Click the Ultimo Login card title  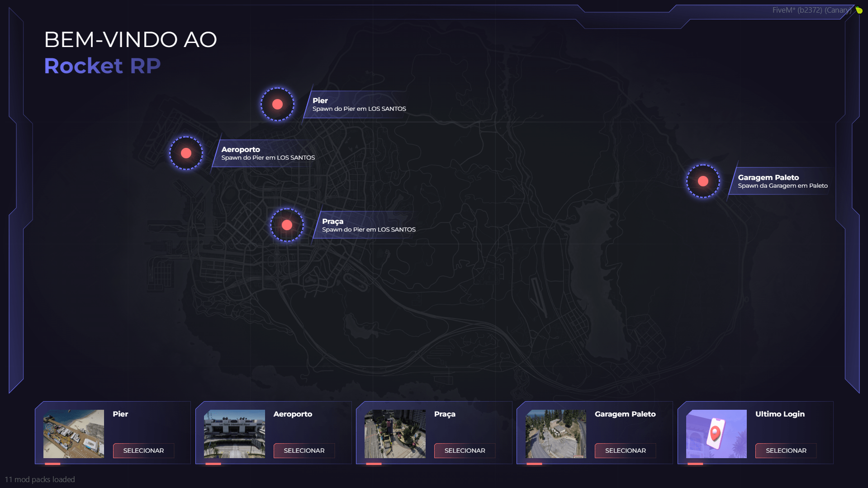780,414
